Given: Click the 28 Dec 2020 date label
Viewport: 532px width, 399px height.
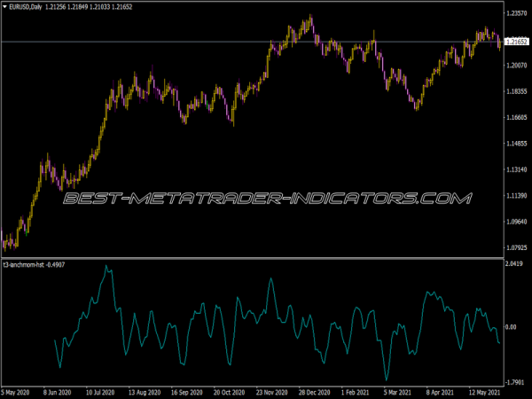Looking at the screenshot, I should click(314, 393).
